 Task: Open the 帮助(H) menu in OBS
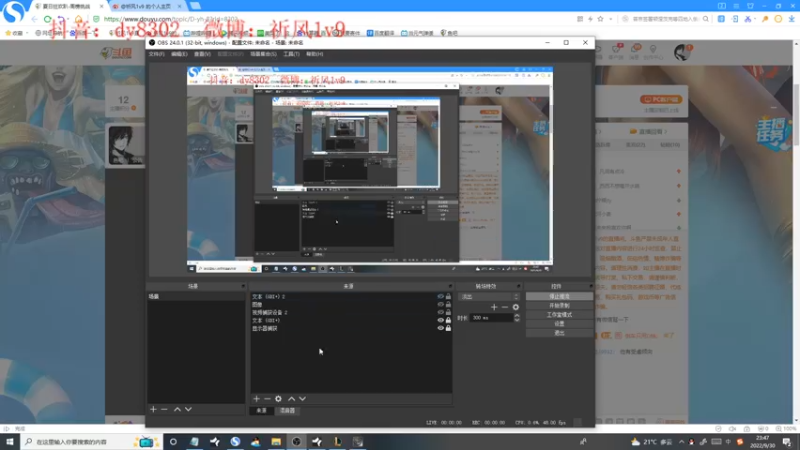[314, 54]
